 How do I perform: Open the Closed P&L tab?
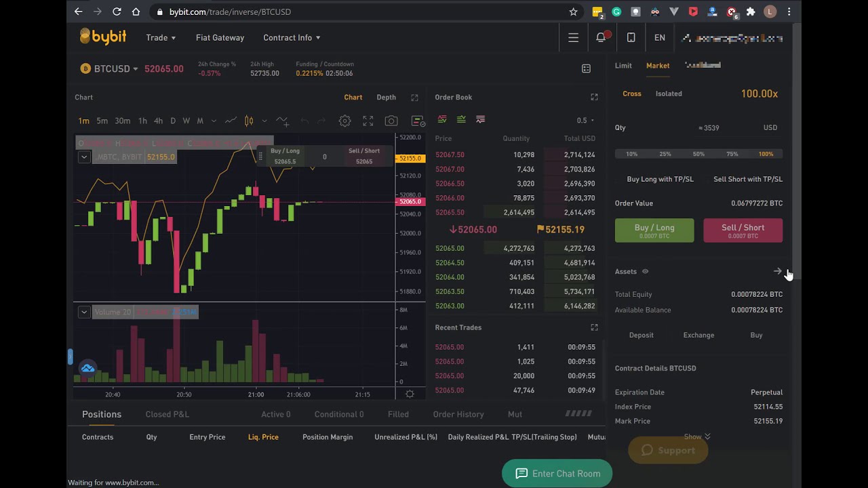pos(167,414)
